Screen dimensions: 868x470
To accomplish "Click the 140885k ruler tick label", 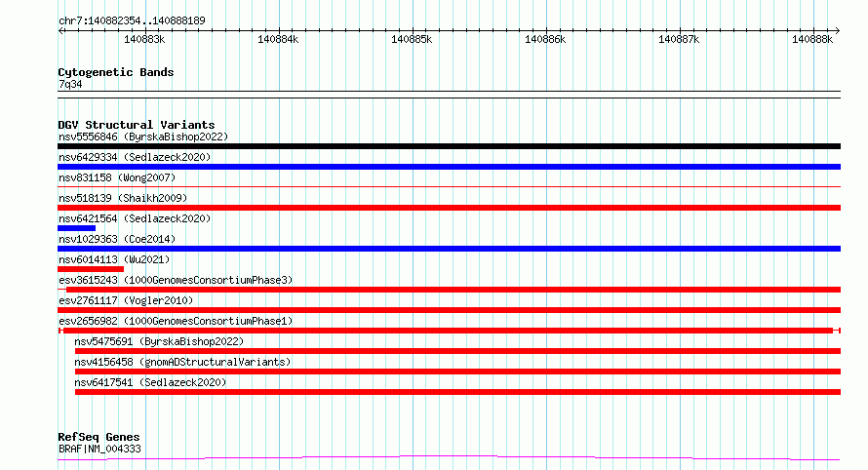I will point(412,39).
